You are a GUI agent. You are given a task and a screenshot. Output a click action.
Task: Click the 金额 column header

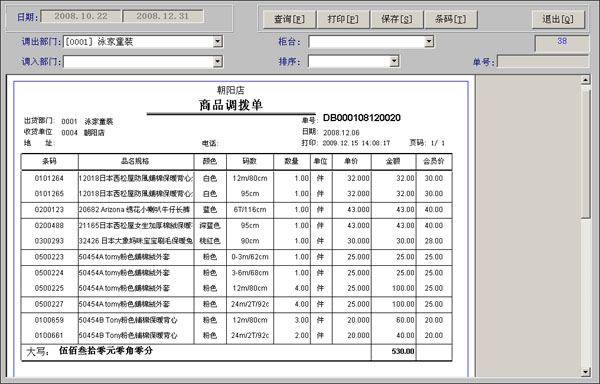(x=393, y=161)
